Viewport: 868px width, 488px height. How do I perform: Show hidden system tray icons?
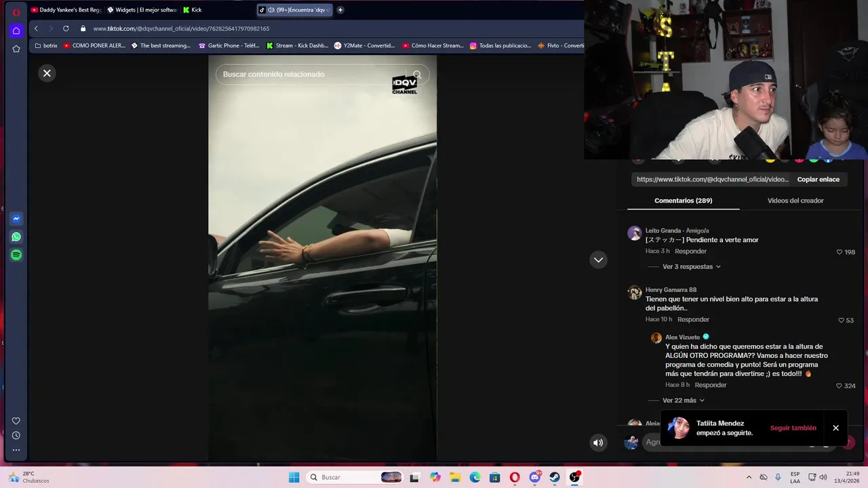click(749, 477)
